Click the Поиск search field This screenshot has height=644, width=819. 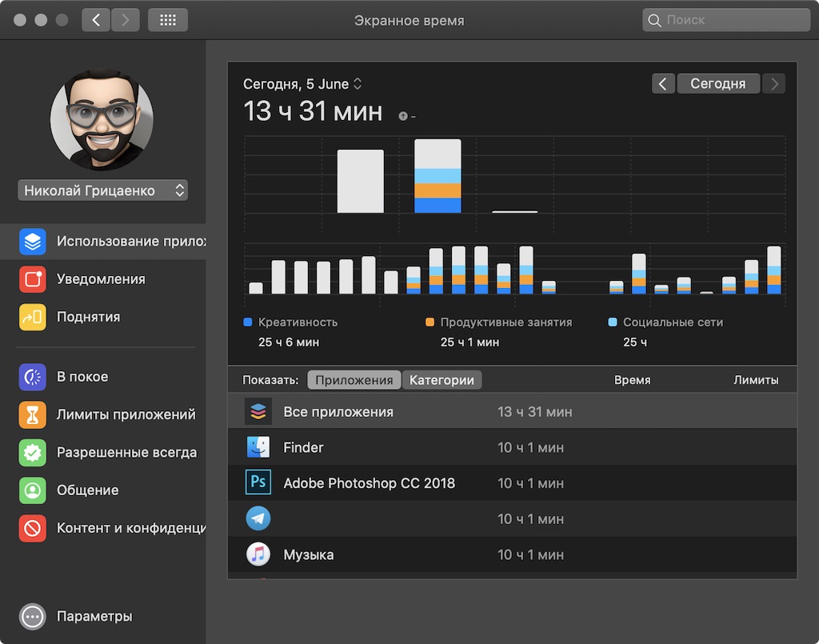pyautogui.click(x=726, y=20)
